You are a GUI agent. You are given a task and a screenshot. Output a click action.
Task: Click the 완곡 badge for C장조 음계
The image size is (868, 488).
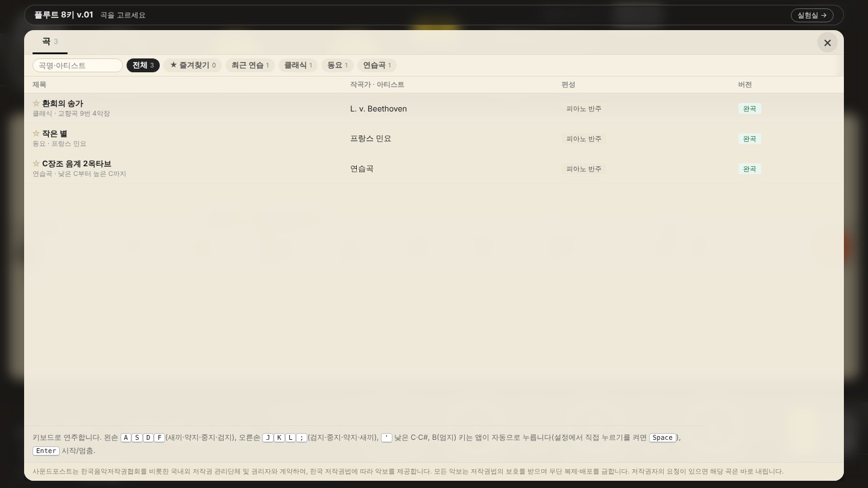click(x=750, y=169)
